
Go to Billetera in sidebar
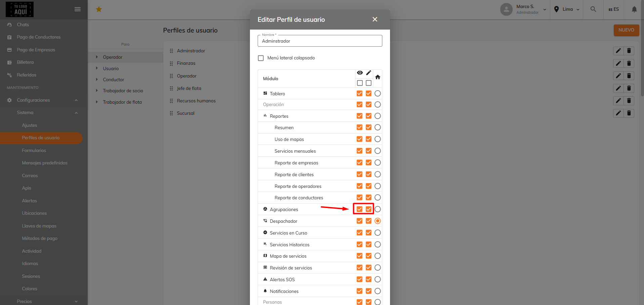[25, 62]
